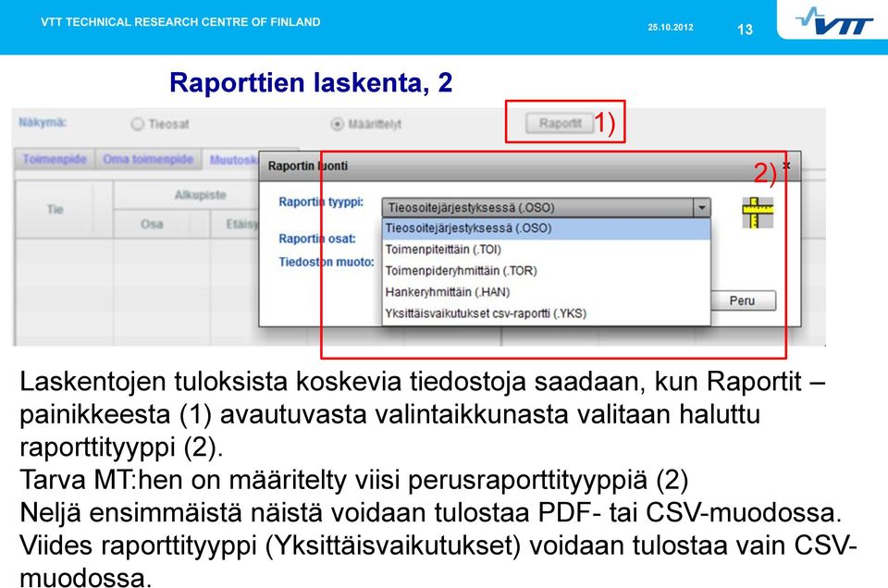Click the Raportin tyyppi combo box field
The image size is (888, 588).
[x=546, y=208]
